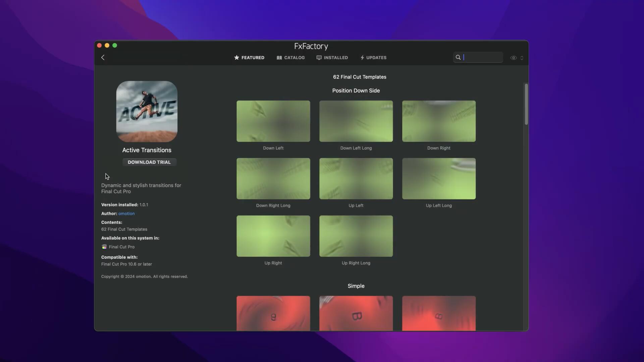Click the Active Transitions product artwork

pyautogui.click(x=147, y=111)
